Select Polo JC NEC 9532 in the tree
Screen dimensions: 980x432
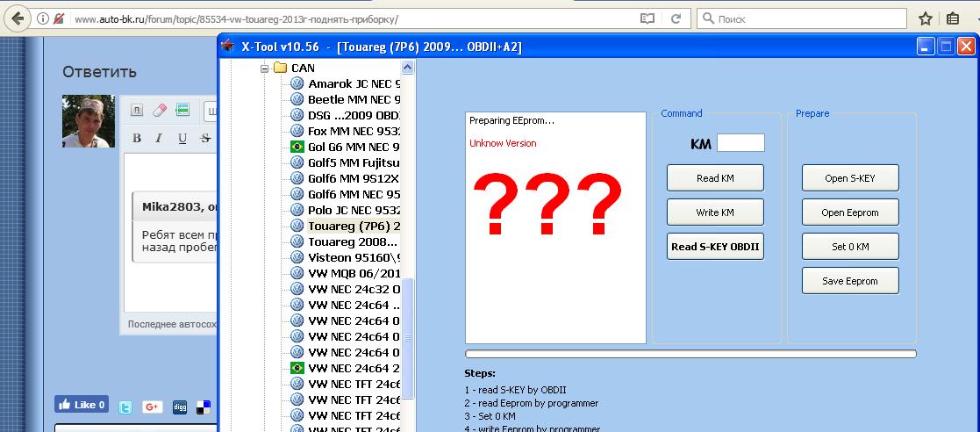[354, 210]
